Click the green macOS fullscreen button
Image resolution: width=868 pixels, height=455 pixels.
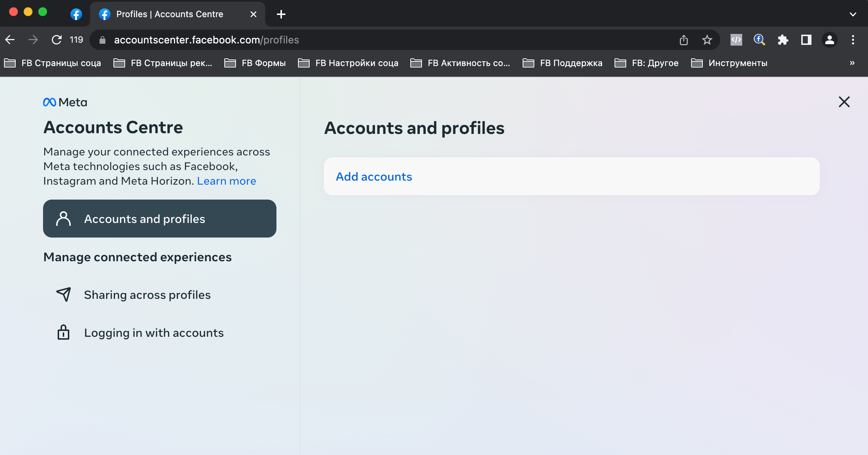[43, 12]
